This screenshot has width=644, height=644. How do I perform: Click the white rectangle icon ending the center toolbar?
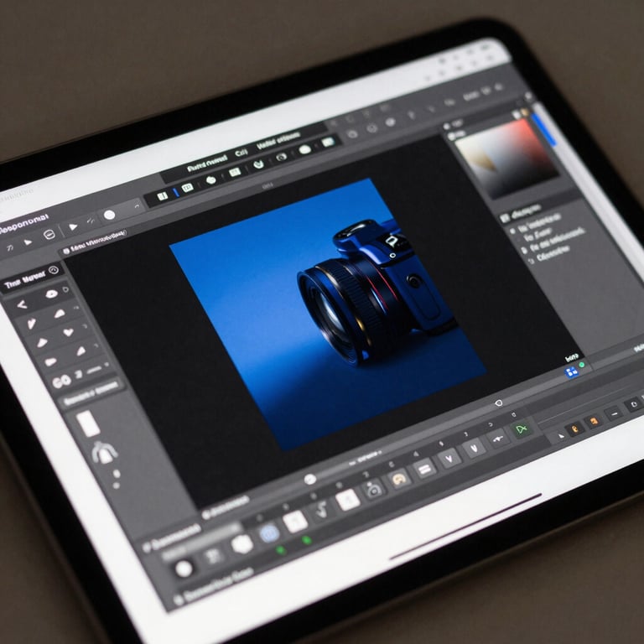(328, 142)
